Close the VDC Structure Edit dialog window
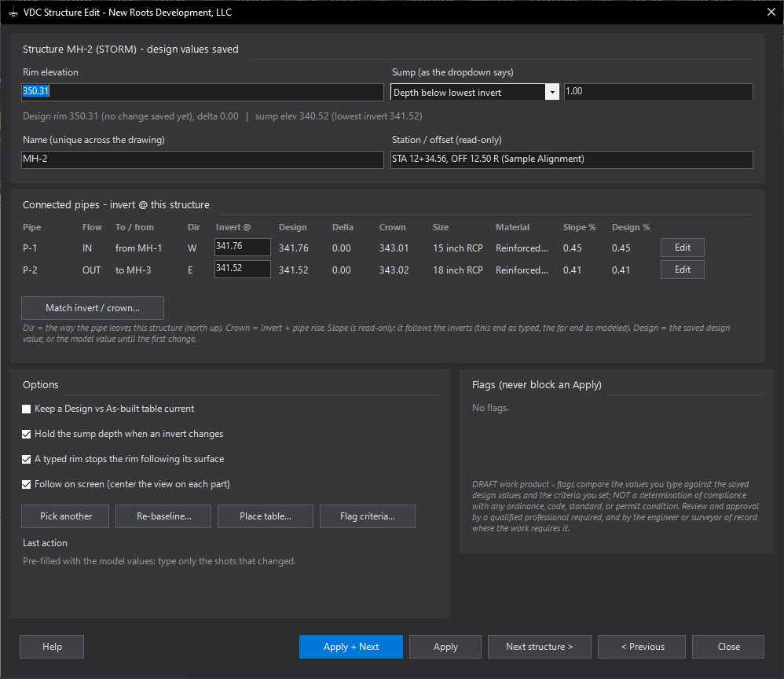Image resolution: width=784 pixels, height=679 pixels. 771,12
